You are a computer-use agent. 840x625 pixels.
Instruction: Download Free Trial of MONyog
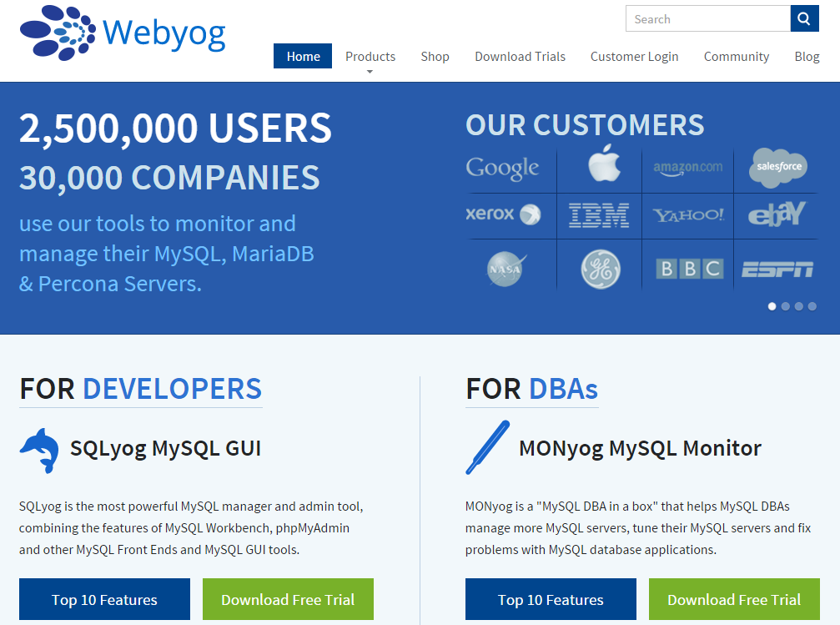(733, 599)
